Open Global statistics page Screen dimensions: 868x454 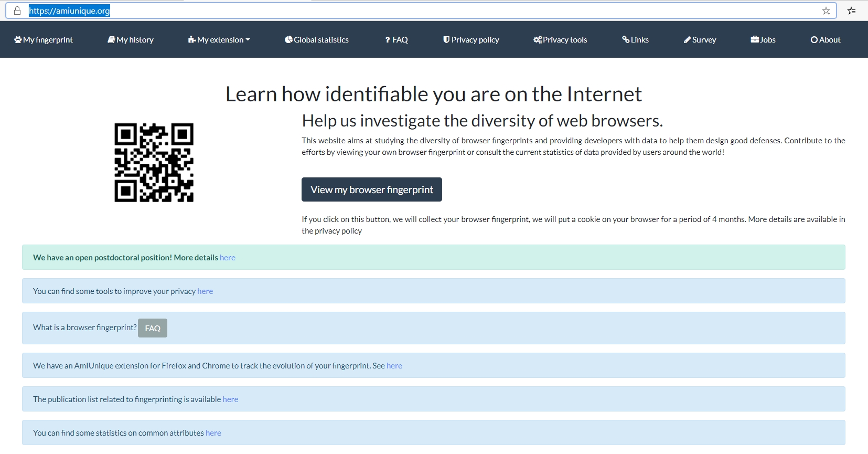[317, 40]
